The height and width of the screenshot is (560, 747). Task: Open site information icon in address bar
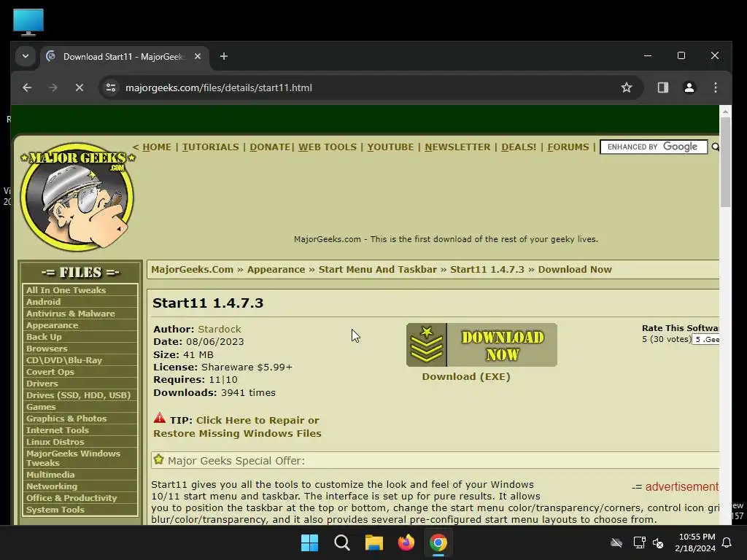[x=111, y=87]
